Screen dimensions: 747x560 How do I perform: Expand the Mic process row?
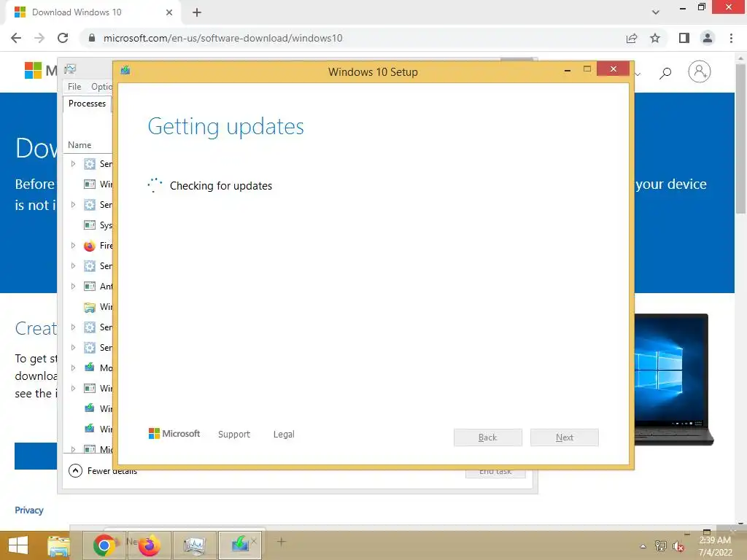[x=73, y=449]
